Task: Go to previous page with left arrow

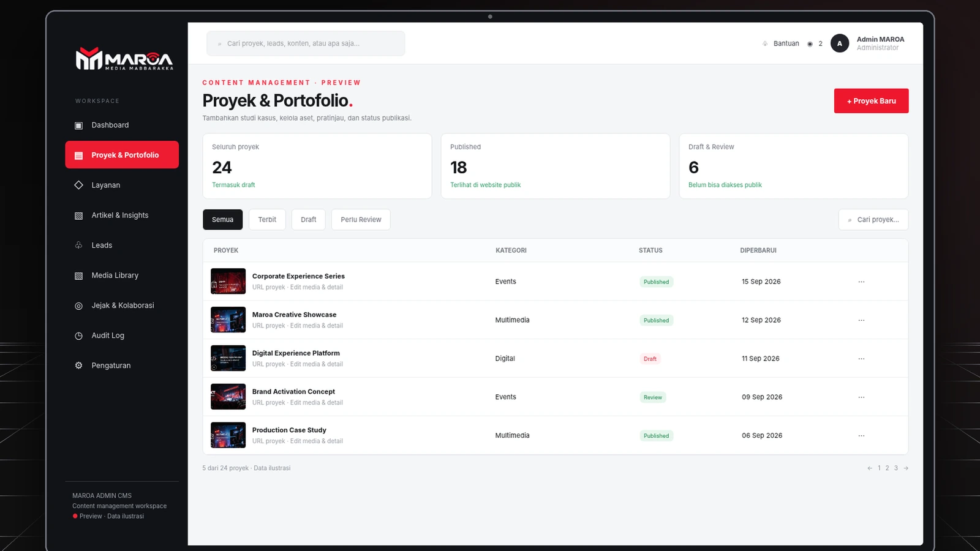Action: pos(870,468)
